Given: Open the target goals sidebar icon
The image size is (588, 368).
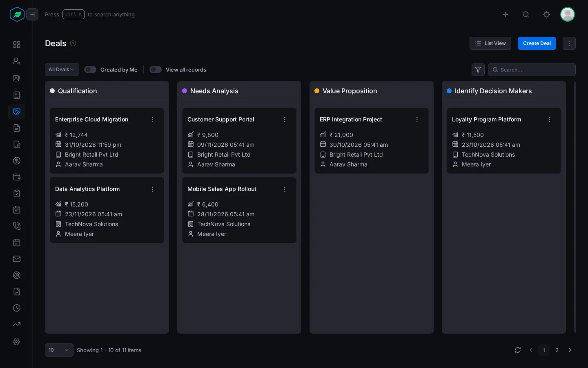Looking at the screenshot, I should [17, 275].
